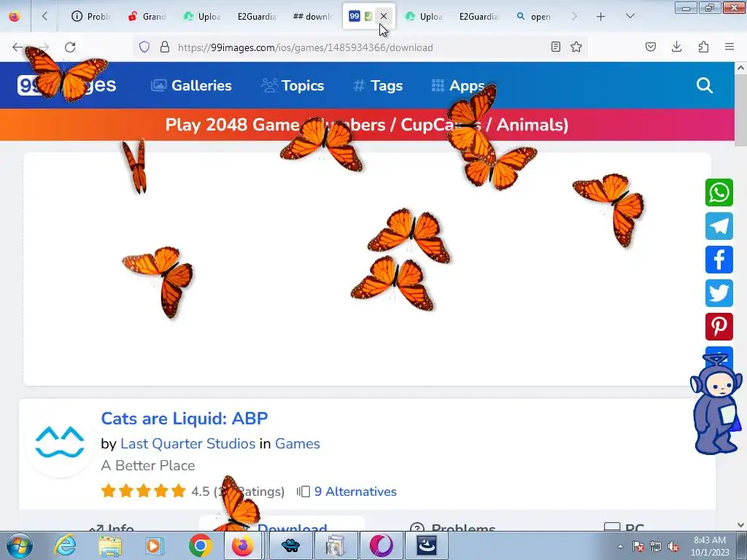
Task: Open the Apps menu item
Action: pyautogui.click(x=458, y=86)
